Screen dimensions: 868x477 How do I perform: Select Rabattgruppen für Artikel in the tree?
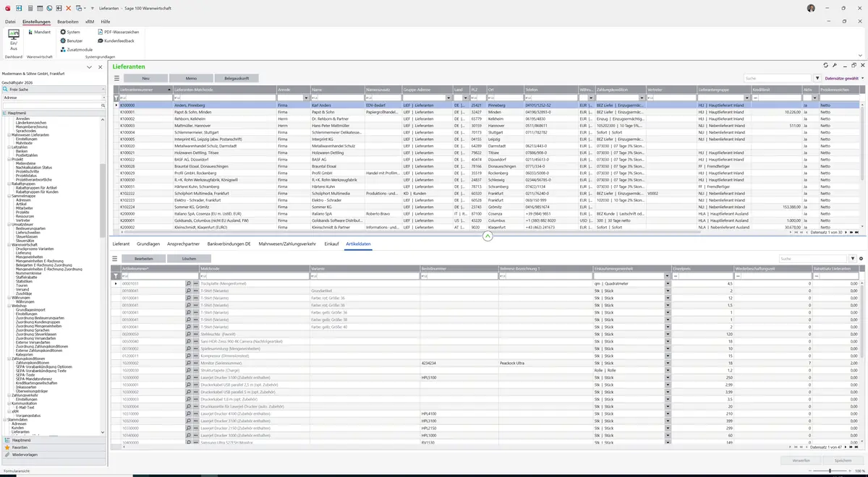[x=37, y=187]
